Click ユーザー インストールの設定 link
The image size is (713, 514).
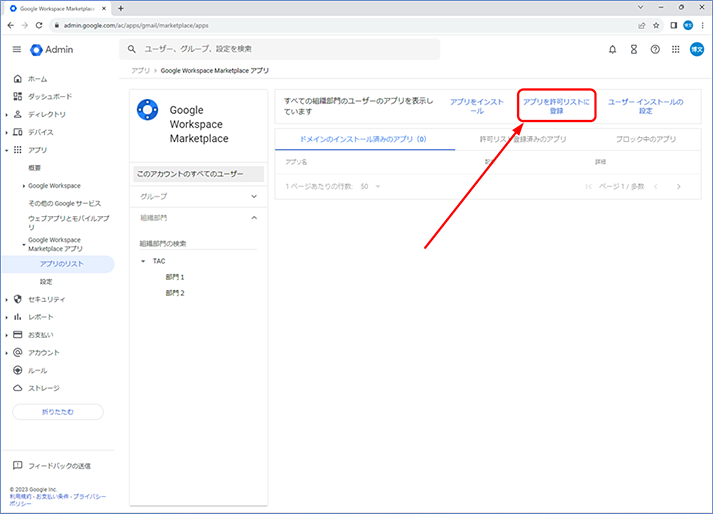pos(645,106)
